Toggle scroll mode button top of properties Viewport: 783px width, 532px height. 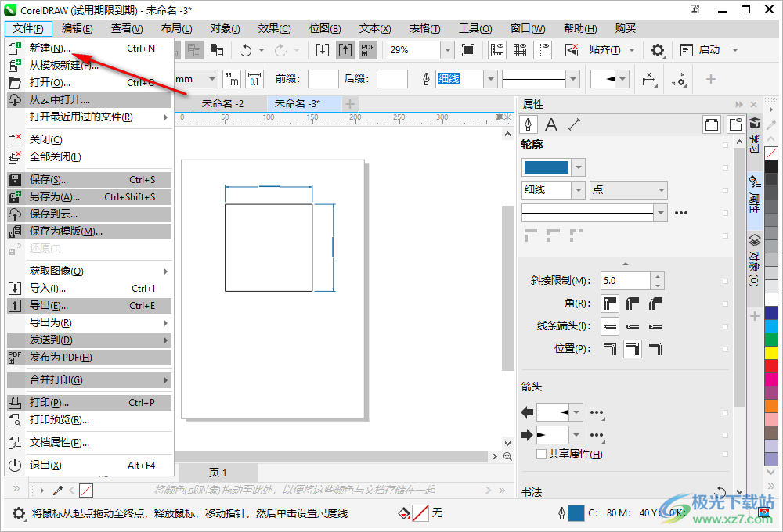tap(712, 124)
